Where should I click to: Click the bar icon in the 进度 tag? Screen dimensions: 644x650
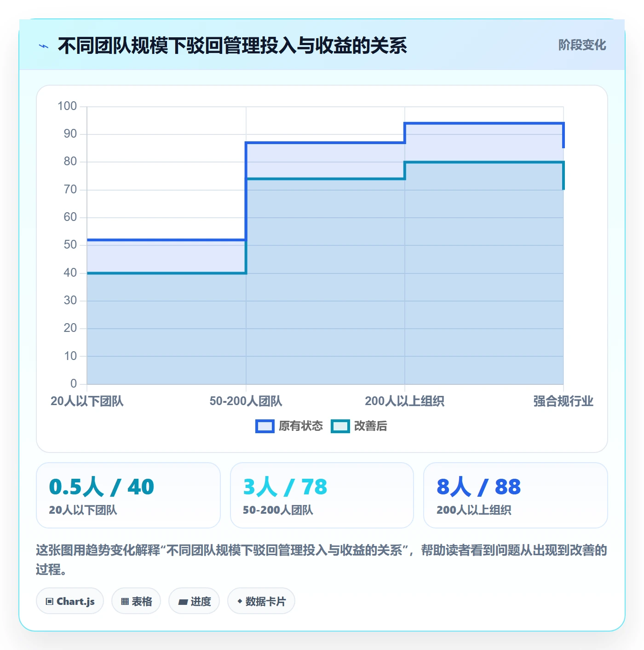coord(183,602)
